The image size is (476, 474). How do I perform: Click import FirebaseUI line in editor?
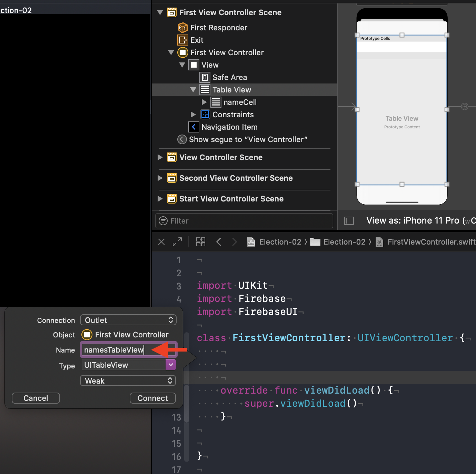click(247, 312)
